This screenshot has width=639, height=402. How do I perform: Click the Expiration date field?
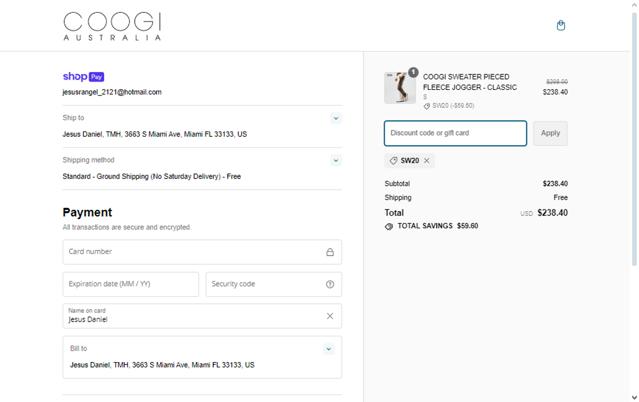131,284
